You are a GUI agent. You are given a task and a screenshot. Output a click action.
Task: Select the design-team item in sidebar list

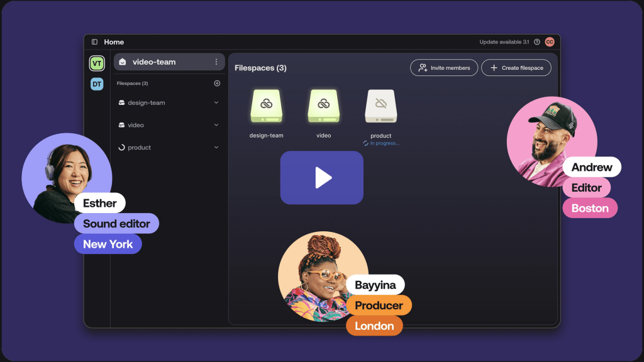point(147,102)
